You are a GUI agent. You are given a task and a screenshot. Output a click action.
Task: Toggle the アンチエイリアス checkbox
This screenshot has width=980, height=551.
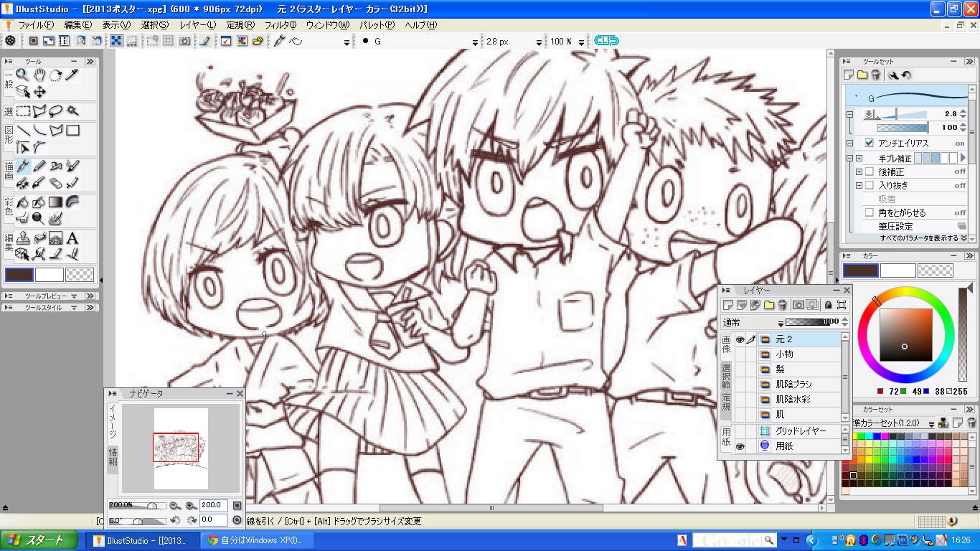click(x=870, y=143)
